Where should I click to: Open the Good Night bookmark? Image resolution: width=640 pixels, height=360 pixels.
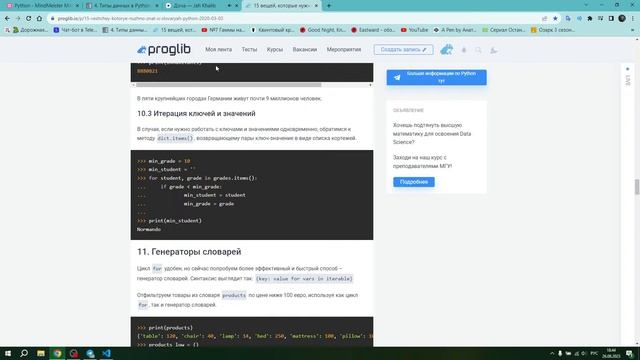[322, 30]
